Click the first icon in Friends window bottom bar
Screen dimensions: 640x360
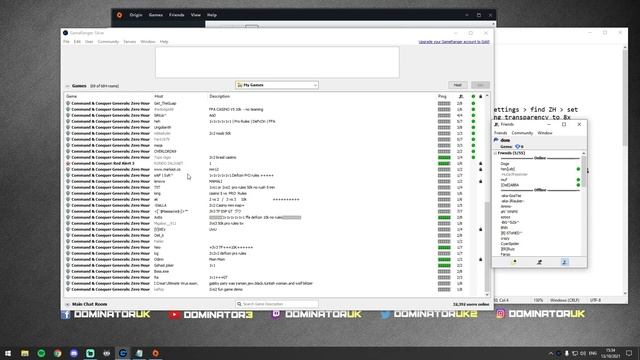click(x=514, y=262)
